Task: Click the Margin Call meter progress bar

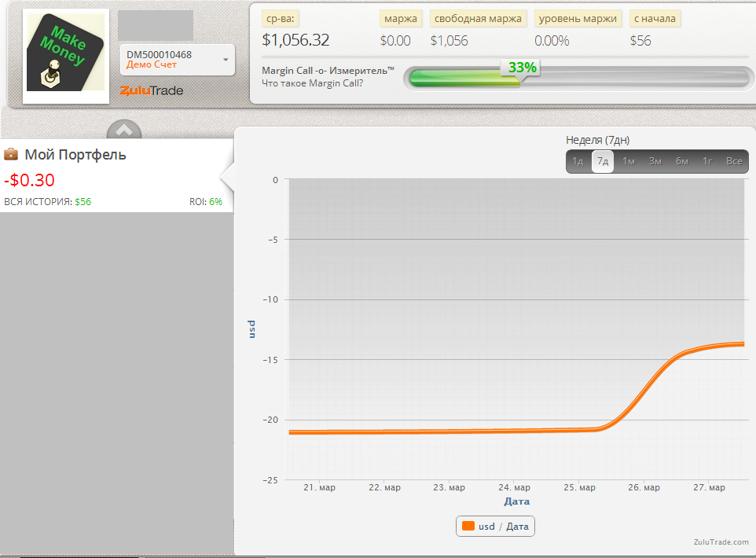Action: [x=578, y=78]
